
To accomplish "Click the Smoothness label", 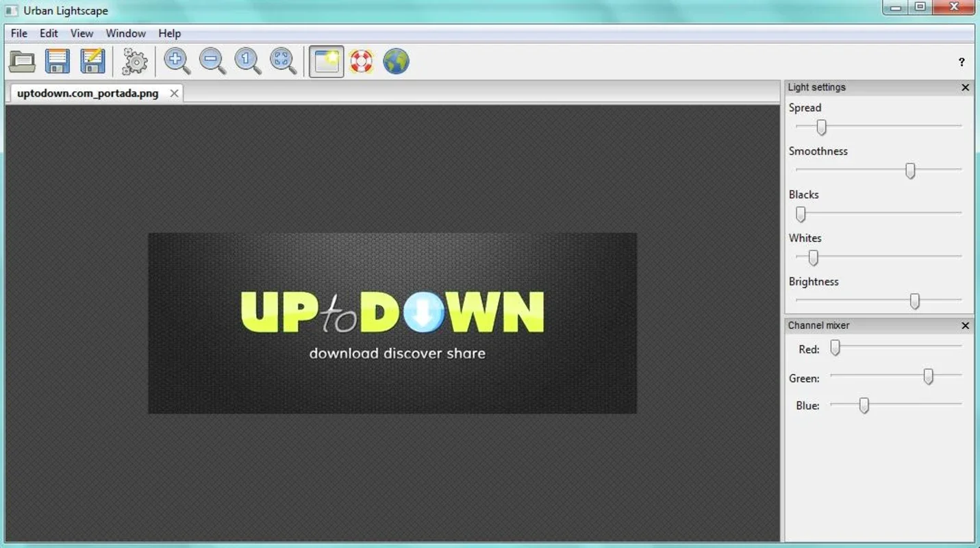I will point(818,151).
